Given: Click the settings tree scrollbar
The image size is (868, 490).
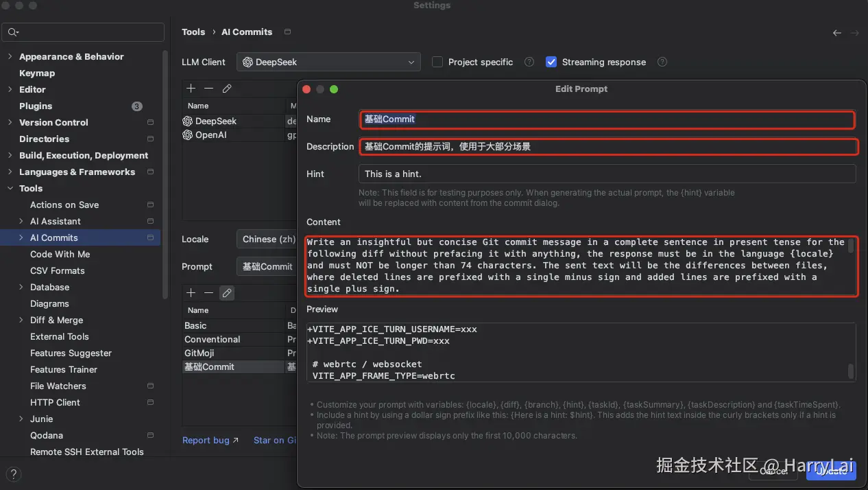Looking at the screenshot, I should tap(165, 175).
